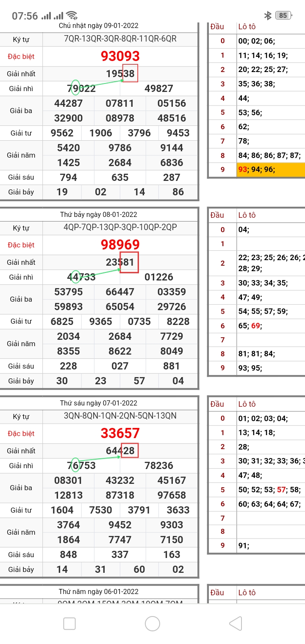The image size is (305, 644).
Task: Tap the highlighted lô tô row 93; 94; 96;
Action: pos(271,170)
